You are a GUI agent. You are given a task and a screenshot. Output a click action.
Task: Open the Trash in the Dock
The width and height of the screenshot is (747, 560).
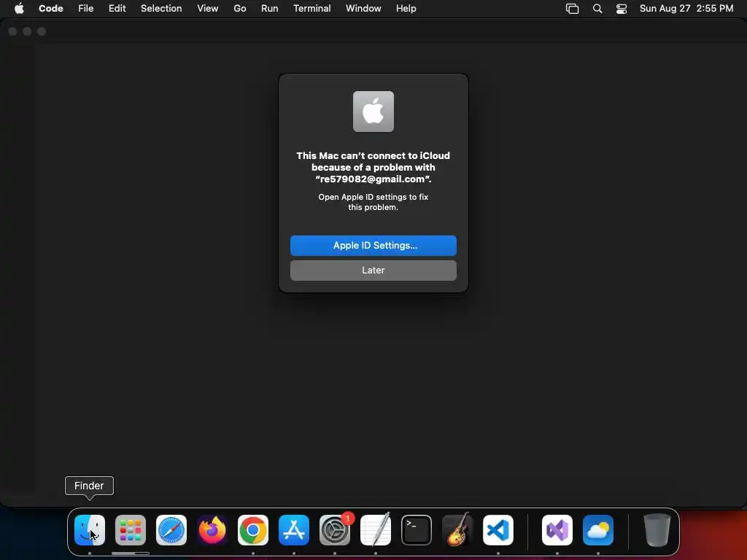click(x=657, y=530)
